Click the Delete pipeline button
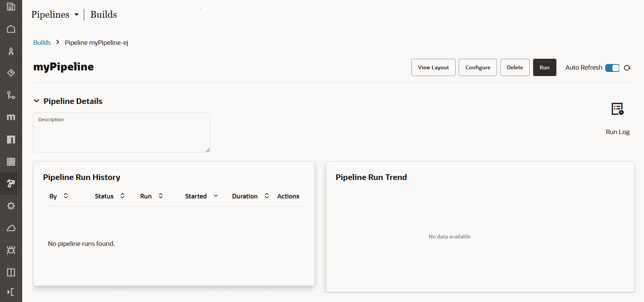The image size is (644, 302). point(515,67)
